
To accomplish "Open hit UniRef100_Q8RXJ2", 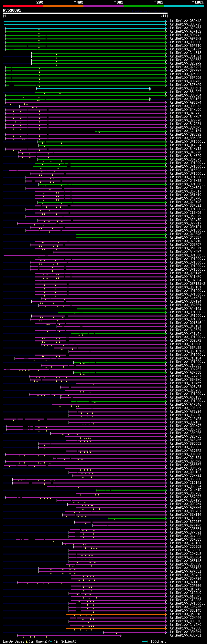I will tap(186, 21).
